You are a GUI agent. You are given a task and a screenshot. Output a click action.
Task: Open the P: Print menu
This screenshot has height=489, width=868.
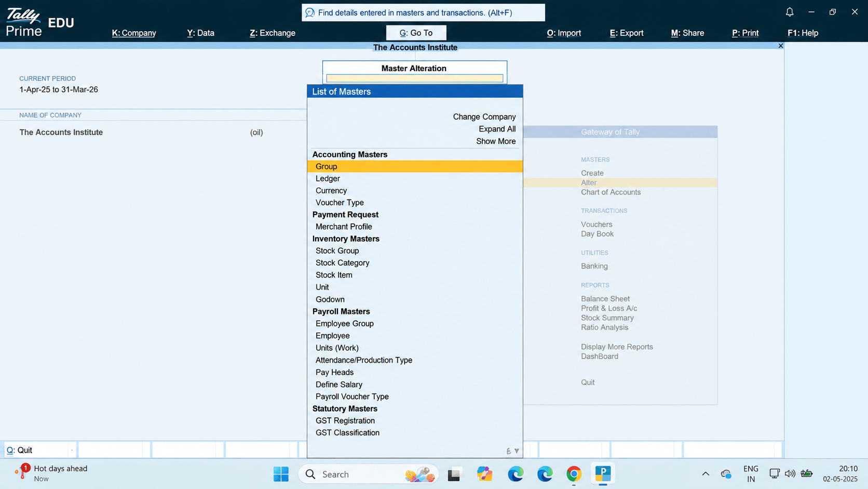point(745,33)
